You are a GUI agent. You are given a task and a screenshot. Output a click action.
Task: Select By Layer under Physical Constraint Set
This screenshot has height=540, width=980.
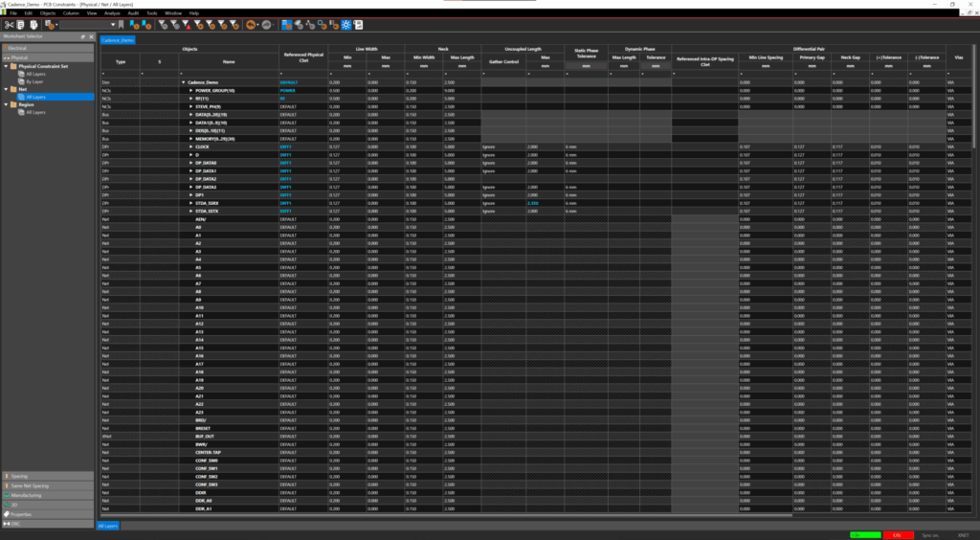pos(34,82)
